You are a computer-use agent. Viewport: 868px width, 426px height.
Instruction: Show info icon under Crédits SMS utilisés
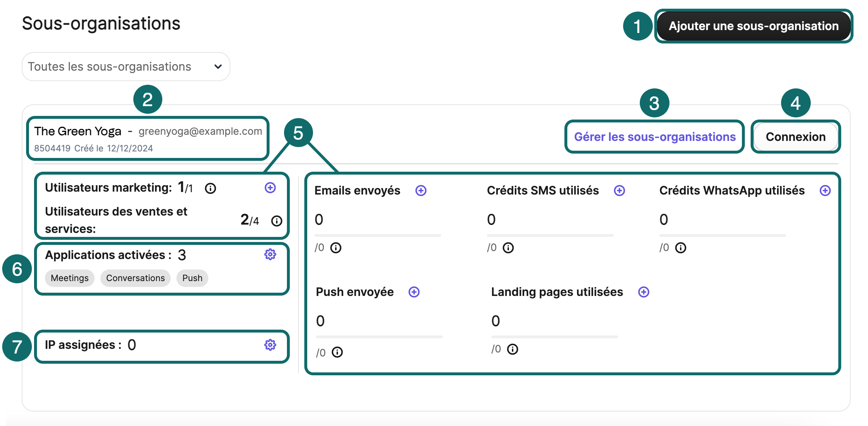coord(508,248)
